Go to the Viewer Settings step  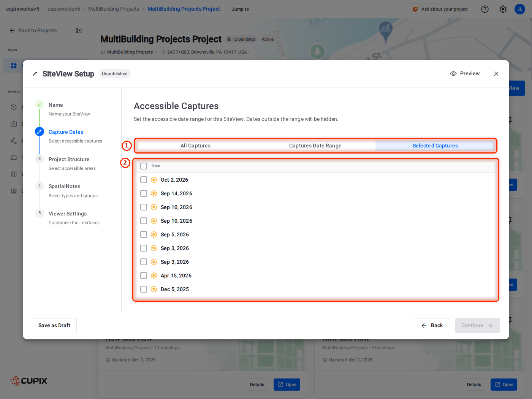(68, 214)
